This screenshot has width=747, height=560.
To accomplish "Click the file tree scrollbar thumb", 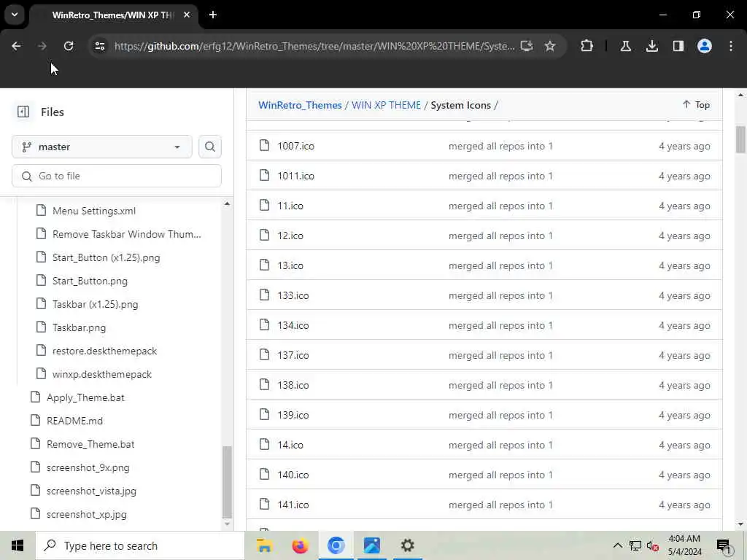I will (x=228, y=482).
